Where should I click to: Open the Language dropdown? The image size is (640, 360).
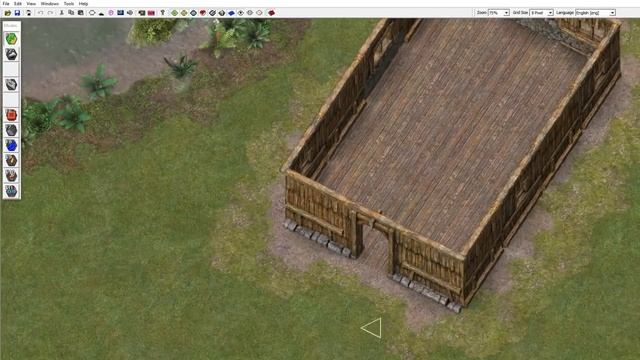pos(595,13)
